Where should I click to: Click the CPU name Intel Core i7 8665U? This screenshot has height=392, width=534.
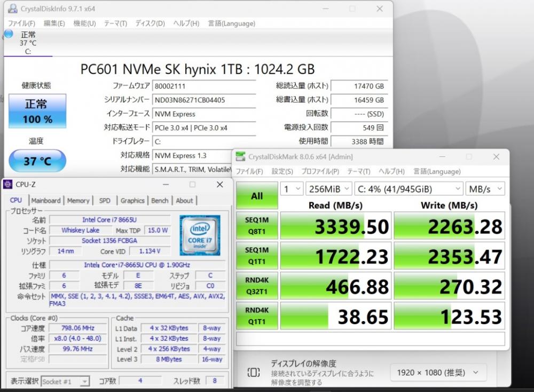click(x=109, y=220)
